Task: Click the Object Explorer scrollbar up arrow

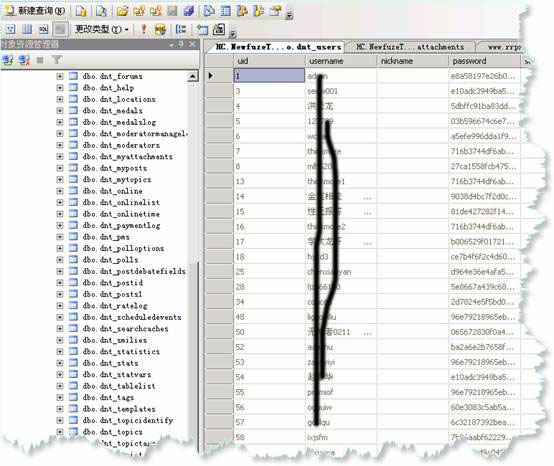Action: pos(193,76)
